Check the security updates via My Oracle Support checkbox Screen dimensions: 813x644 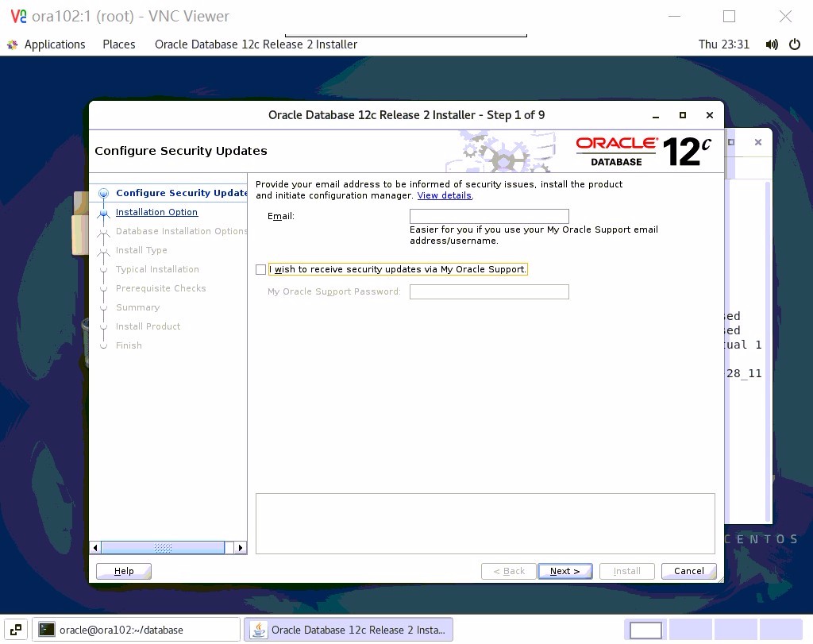(x=260, y=269)
